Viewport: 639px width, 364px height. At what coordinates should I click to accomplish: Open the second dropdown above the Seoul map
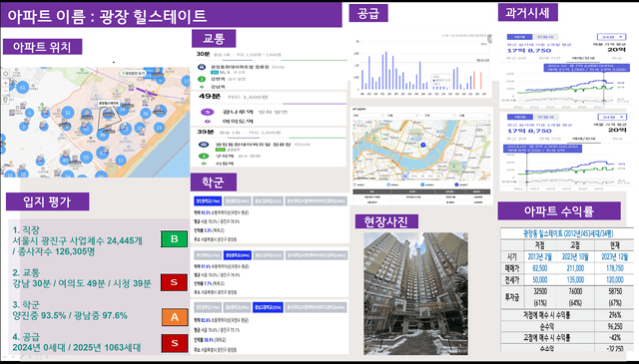point(402,116)
